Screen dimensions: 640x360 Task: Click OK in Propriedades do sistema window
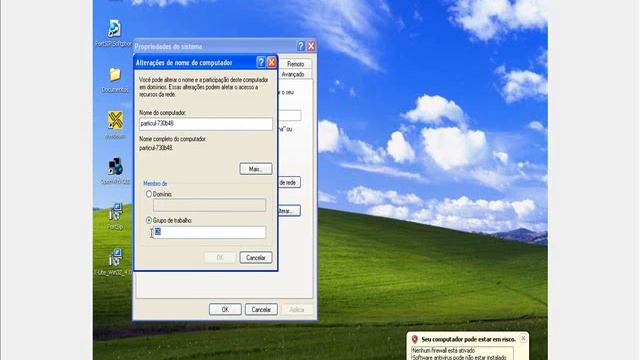point(225,309)
